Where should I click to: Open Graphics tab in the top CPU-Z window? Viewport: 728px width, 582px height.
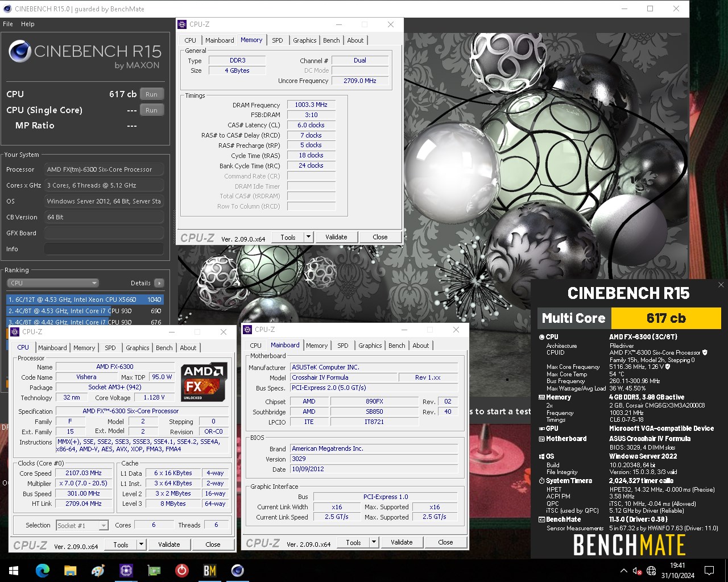(x=305, y=40)
